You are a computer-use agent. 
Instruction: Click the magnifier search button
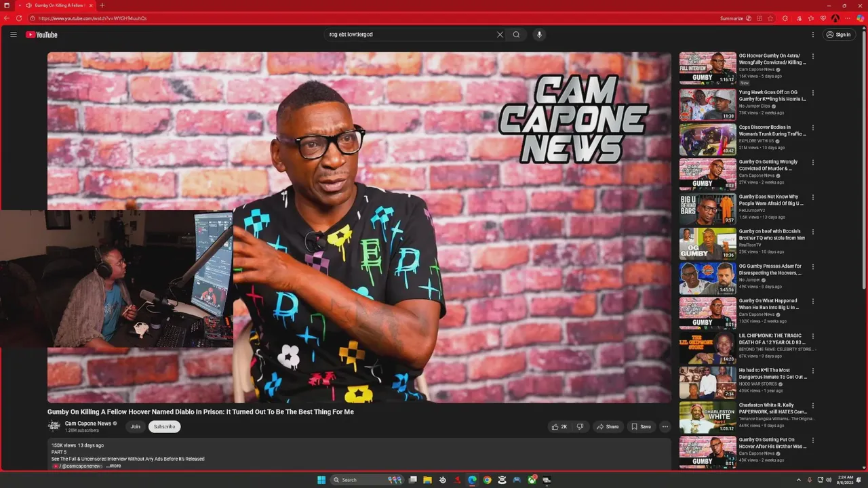[516, 35]
